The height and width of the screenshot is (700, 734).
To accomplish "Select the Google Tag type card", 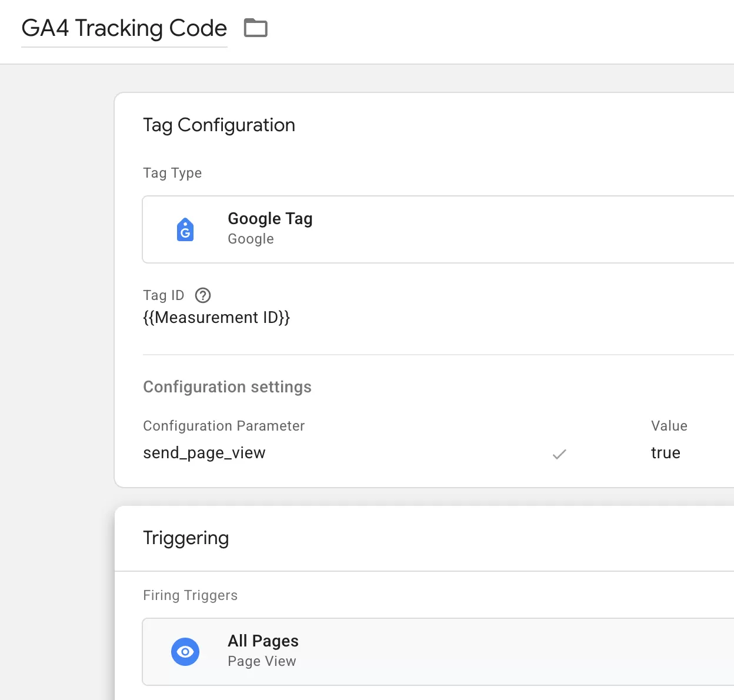I will (438, 229).
